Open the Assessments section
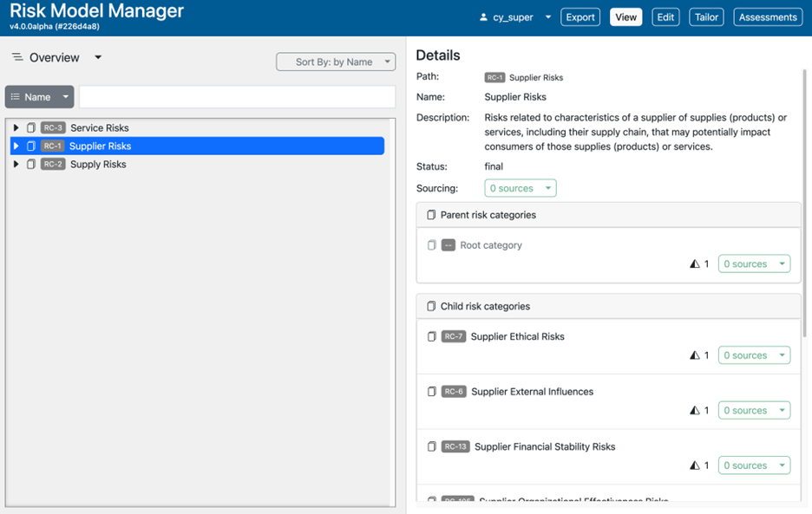 point(768,17)
